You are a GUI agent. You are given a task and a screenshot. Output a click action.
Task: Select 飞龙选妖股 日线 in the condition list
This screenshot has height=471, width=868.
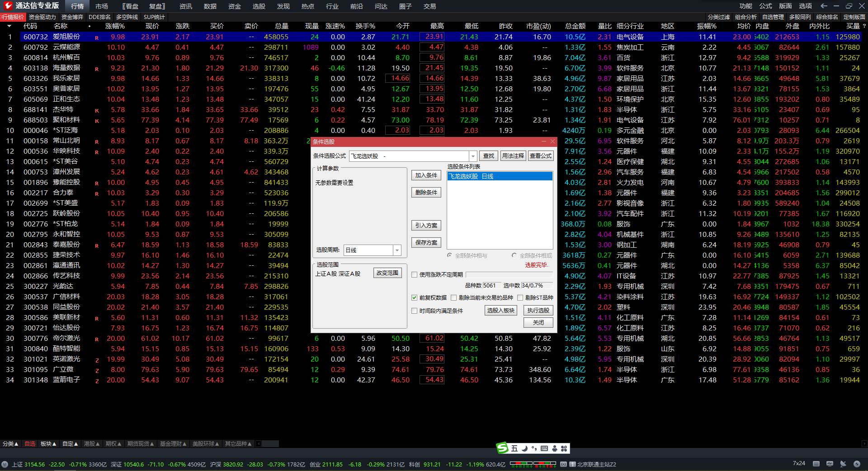pos(500,176)
